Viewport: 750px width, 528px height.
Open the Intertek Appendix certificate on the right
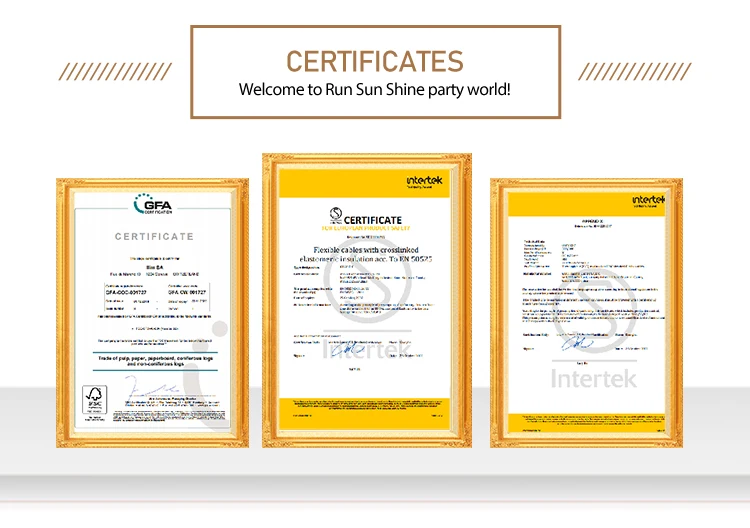pos(586,313)
